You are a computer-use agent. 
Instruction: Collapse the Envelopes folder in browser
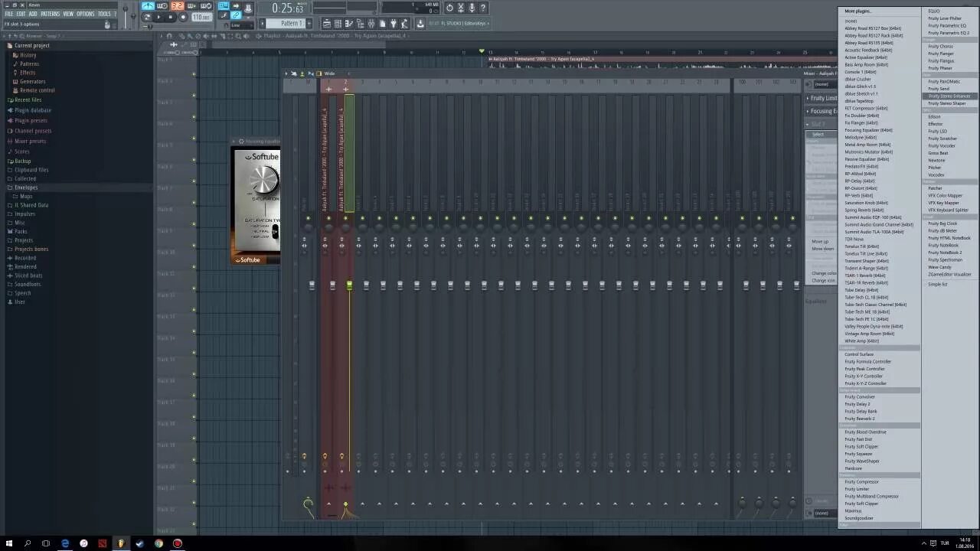(x=25, y=187)
